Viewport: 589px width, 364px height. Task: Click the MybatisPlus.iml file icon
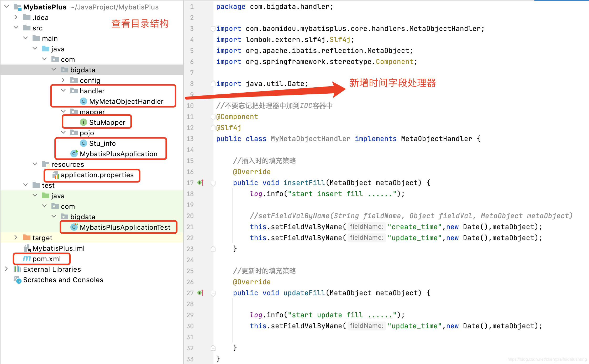coord(27,248)
